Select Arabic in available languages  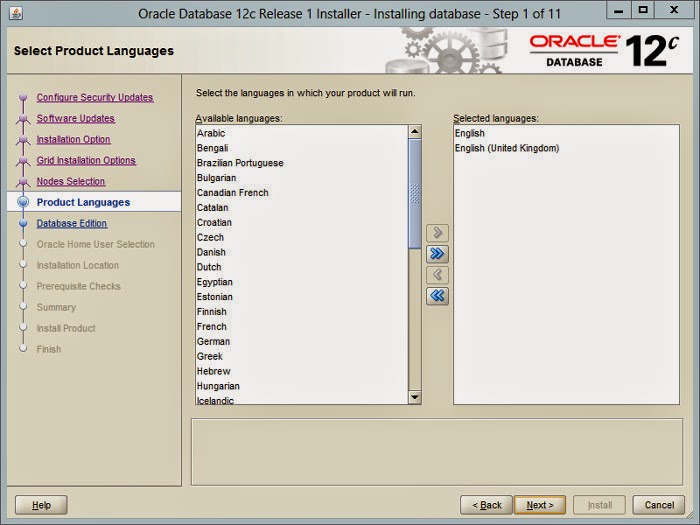[302, 133]
